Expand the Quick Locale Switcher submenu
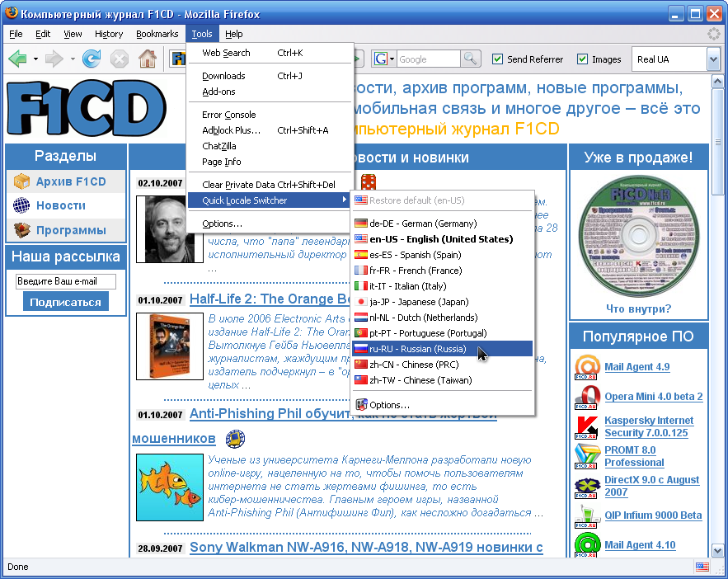 [x=267, y=200]
